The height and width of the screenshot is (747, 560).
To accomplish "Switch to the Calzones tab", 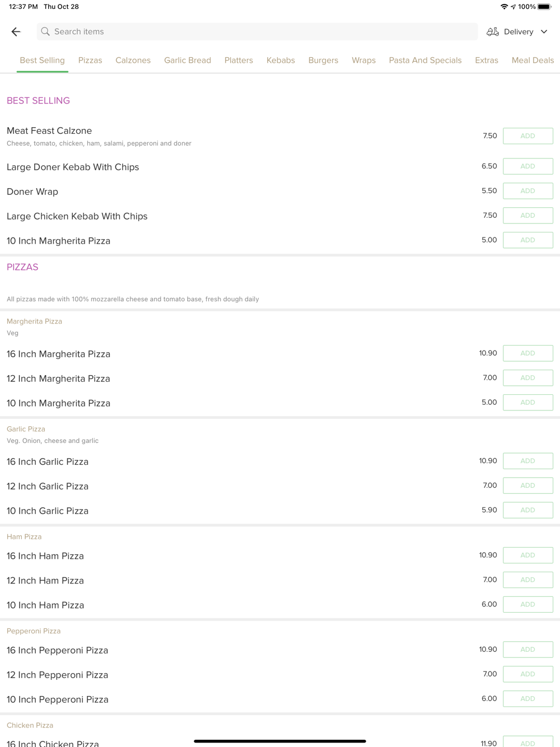I will point(133,60).
